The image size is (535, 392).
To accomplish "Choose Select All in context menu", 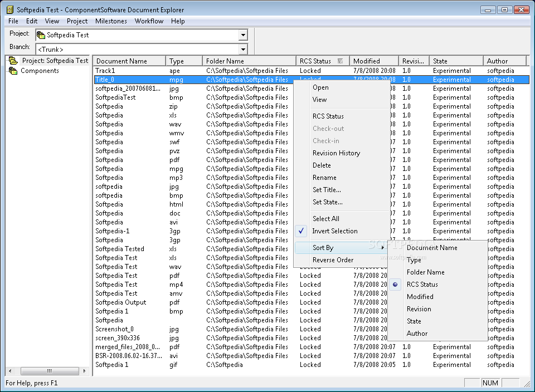I will 341,218.
